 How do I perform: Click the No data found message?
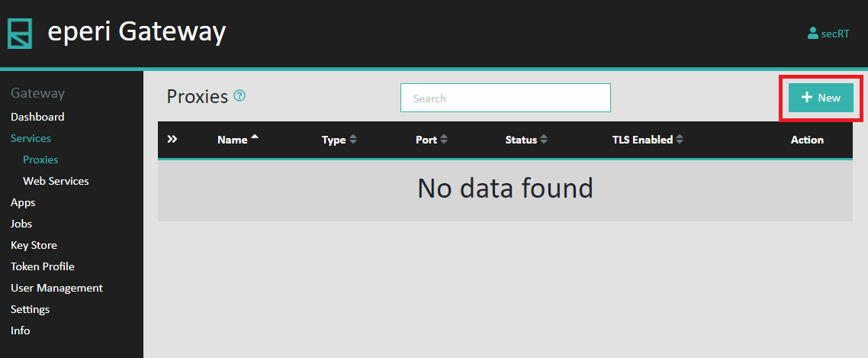[x=505, y=189]
